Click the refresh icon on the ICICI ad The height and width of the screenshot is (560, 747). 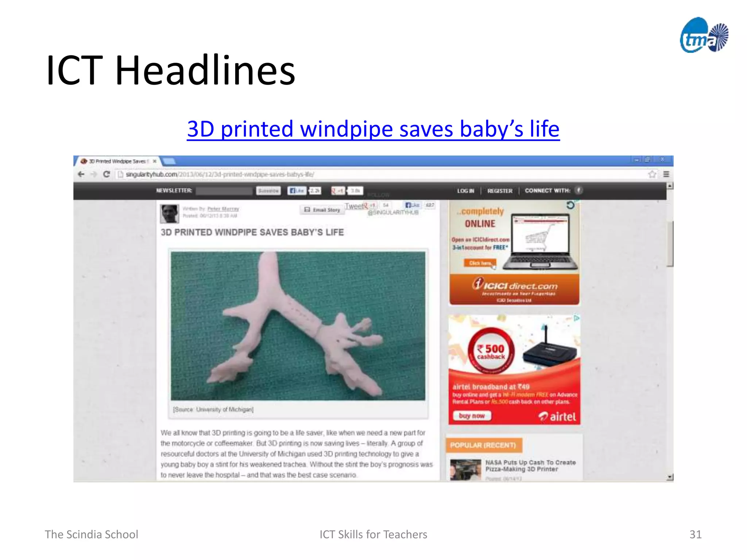tap(570, 206)
